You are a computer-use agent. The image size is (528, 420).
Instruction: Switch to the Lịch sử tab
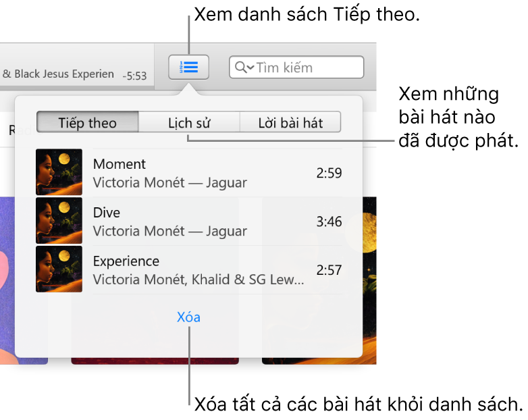[x=189, y=122]
